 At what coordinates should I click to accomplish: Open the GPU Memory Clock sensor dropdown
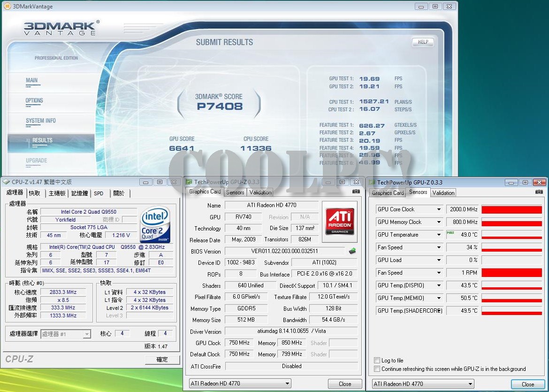click(x=439, y=222)
